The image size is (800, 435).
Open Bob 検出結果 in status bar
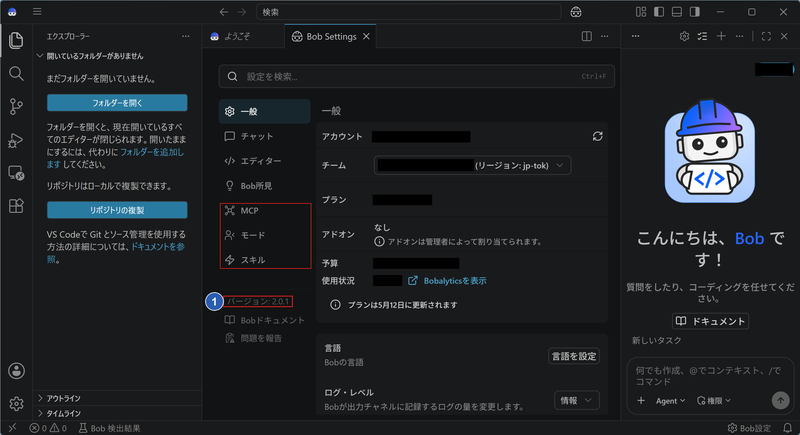(109, 428)
